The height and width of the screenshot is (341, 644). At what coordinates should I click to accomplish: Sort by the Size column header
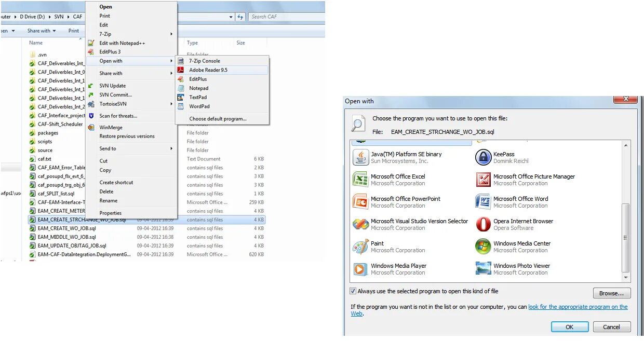241,43
